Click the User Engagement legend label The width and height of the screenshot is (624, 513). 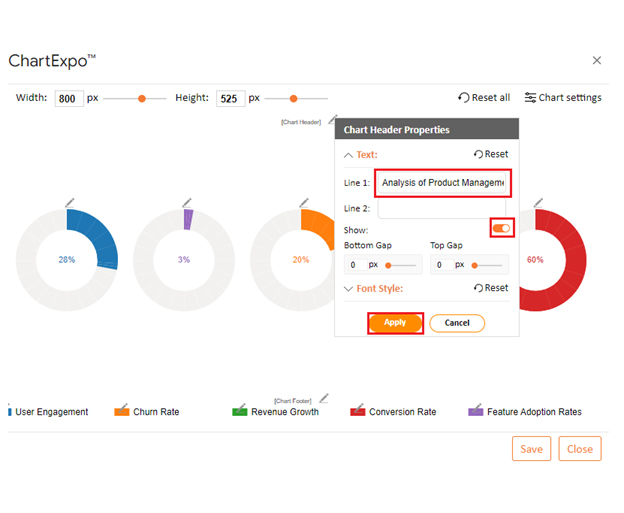point(52,412)
